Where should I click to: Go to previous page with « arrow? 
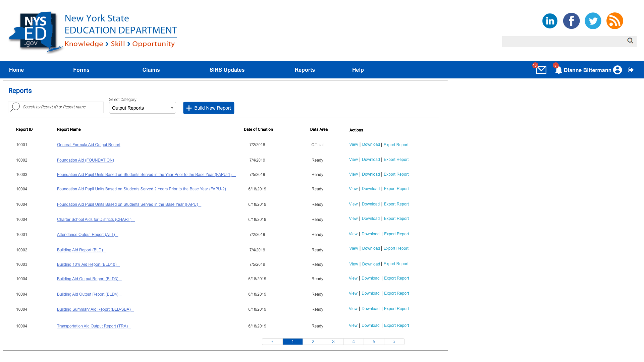pyautogui.click(x=272, y=342)
